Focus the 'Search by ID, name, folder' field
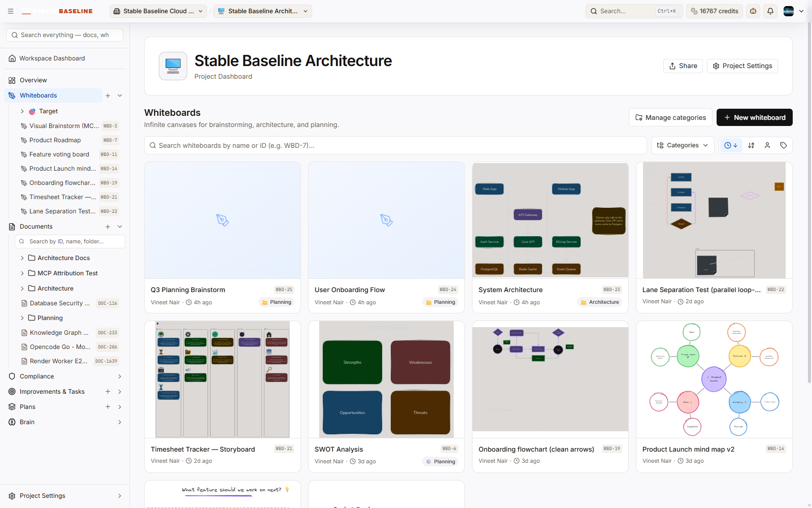The width and height of the screenshot is (812, 508). (70, 241)
